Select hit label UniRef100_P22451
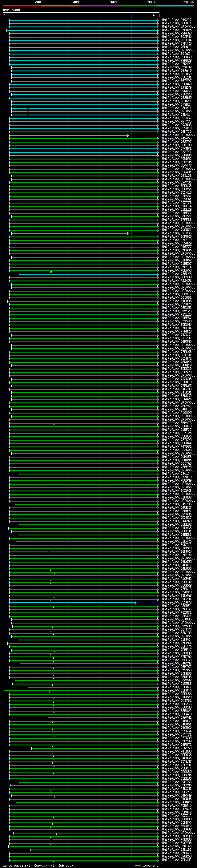The image size is (197, 868). [177, 281]
